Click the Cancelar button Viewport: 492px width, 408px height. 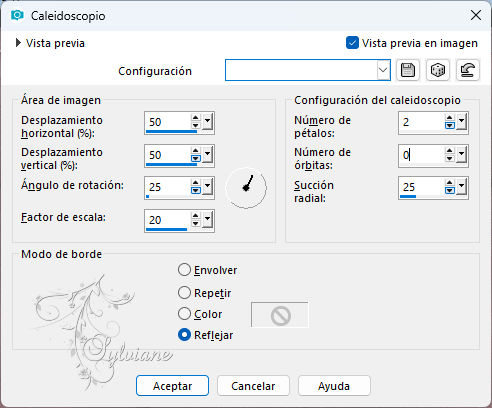pos(253,386)
